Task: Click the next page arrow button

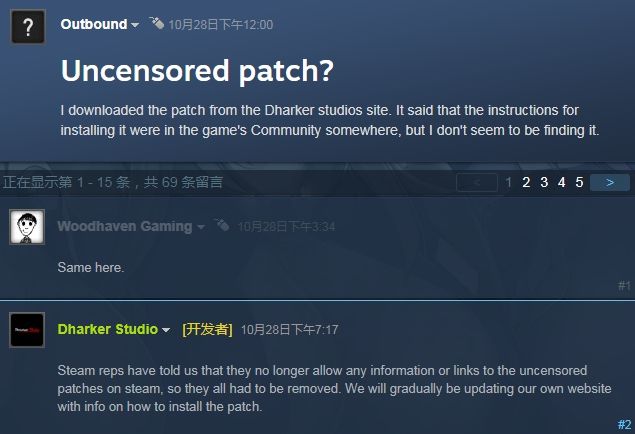Action: pos(610,182)
